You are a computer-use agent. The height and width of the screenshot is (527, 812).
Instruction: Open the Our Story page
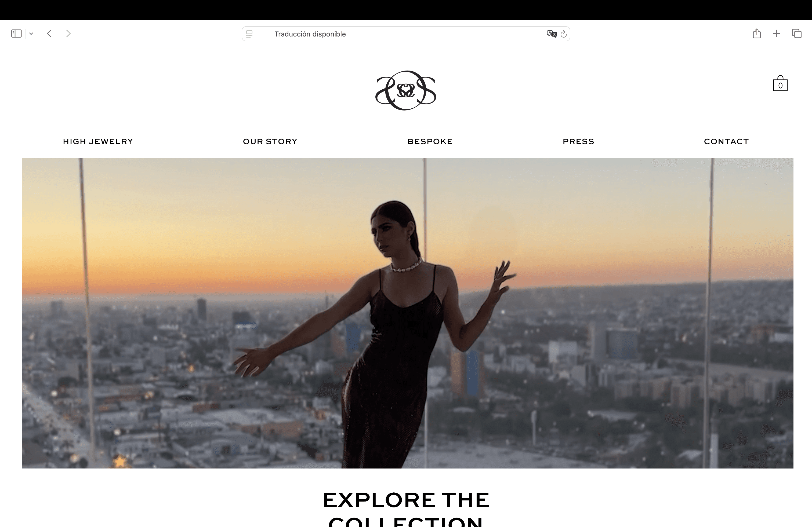pyautogui.click(x=270, y=141)
